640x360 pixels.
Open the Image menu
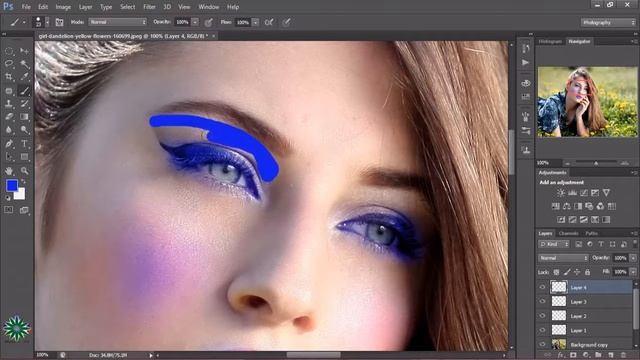tap(63, 7)
